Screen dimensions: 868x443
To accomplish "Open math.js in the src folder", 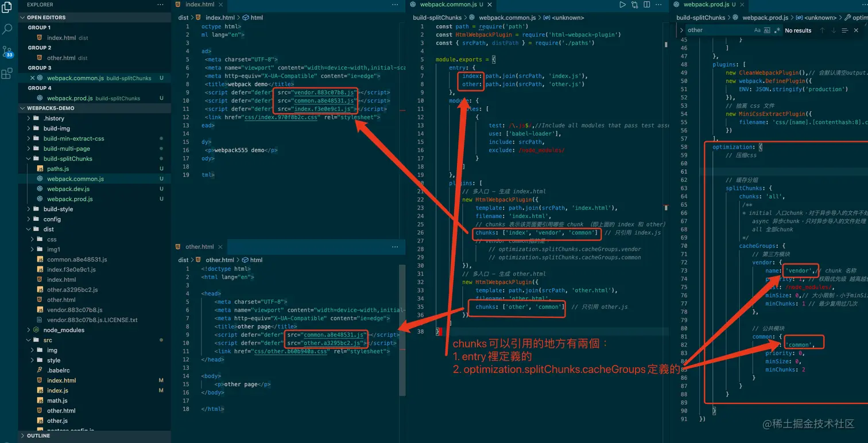I will pos(95,401).
